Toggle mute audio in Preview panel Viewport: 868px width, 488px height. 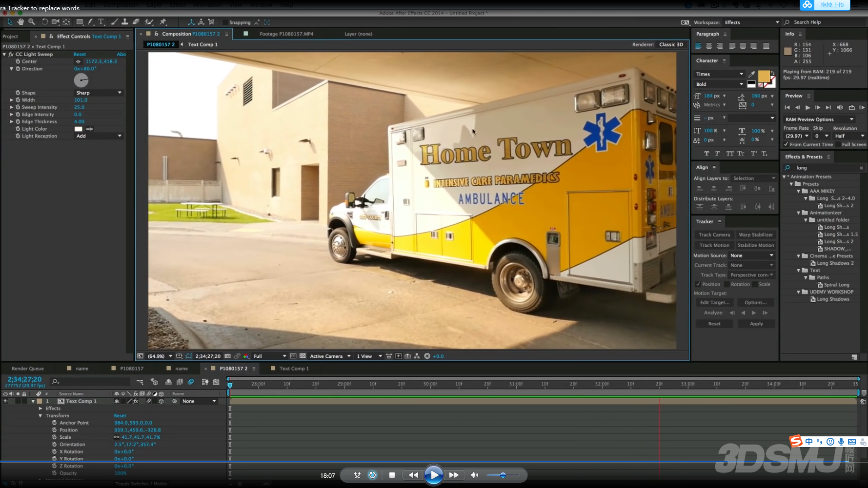tap(840, 107)
